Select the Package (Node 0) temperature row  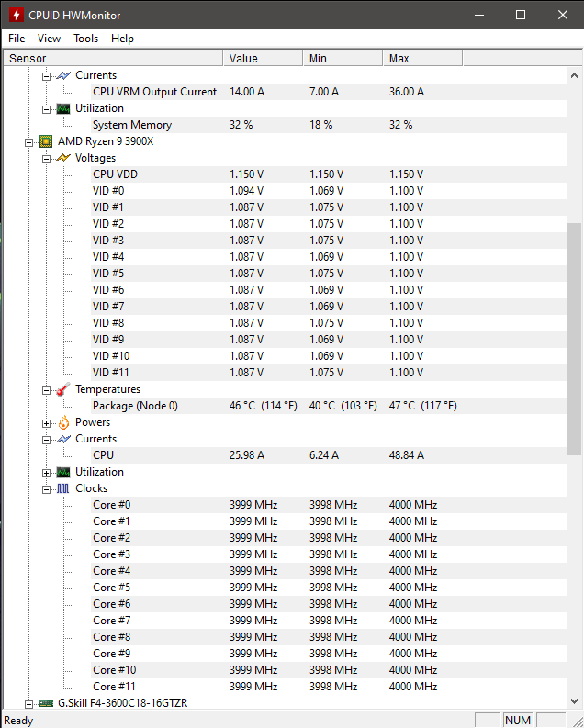(x=329, y=406)
